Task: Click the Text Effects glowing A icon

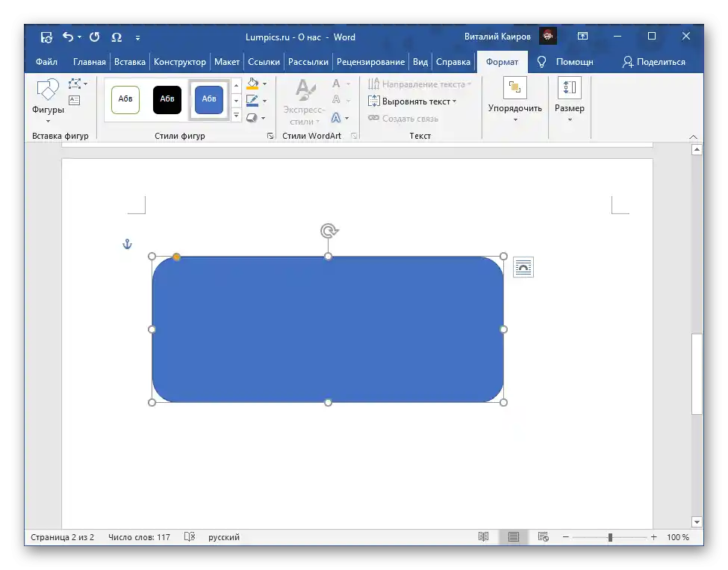Action: pyautogui.click(x=336, y=118)
